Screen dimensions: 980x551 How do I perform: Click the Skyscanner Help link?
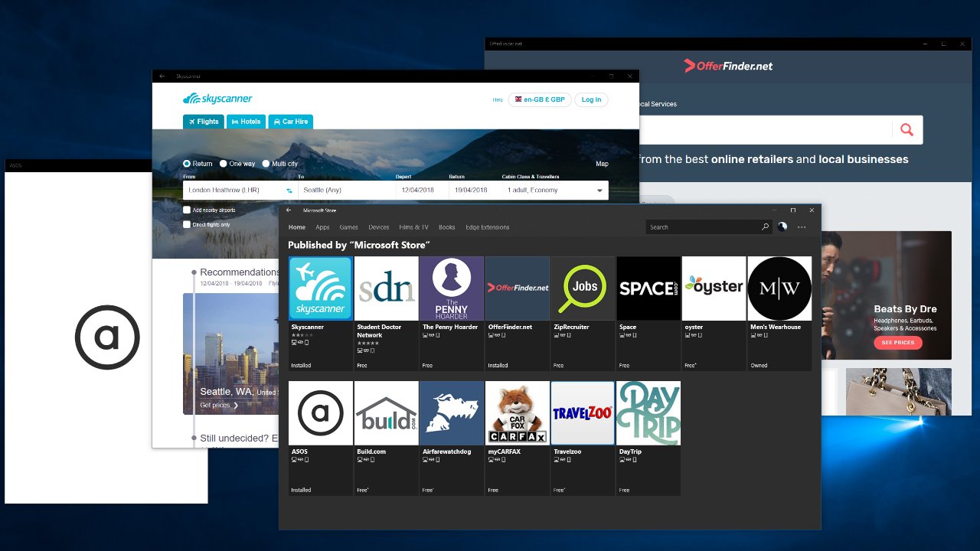[498, 99]
